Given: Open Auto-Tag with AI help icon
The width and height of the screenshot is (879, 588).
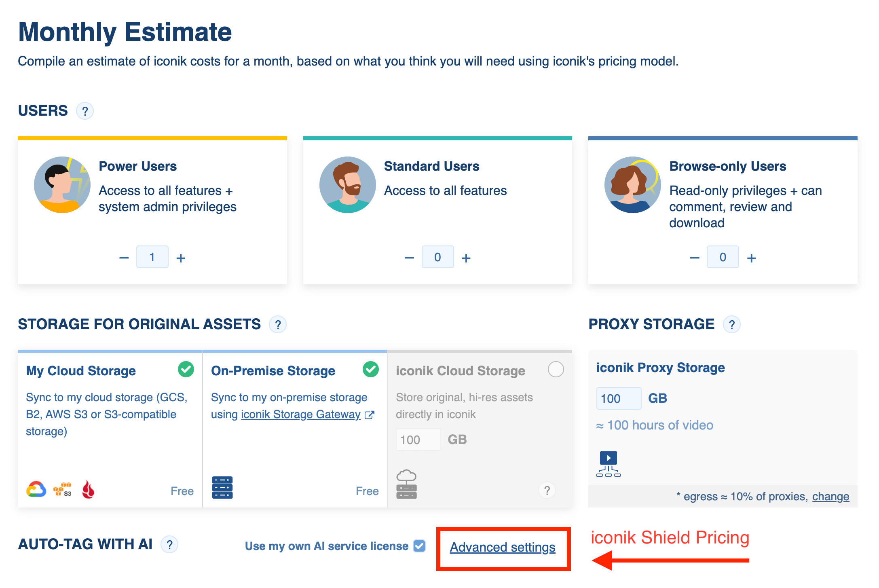Looking at the screenshot, I should click(x=170, y=545).
